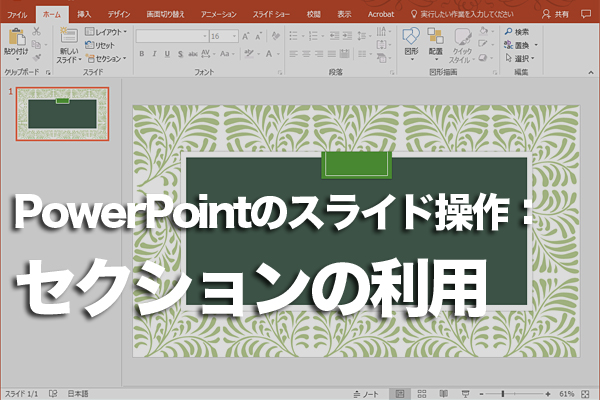Open the font name combo box
The image size is (600, 400).
(172, 36)
